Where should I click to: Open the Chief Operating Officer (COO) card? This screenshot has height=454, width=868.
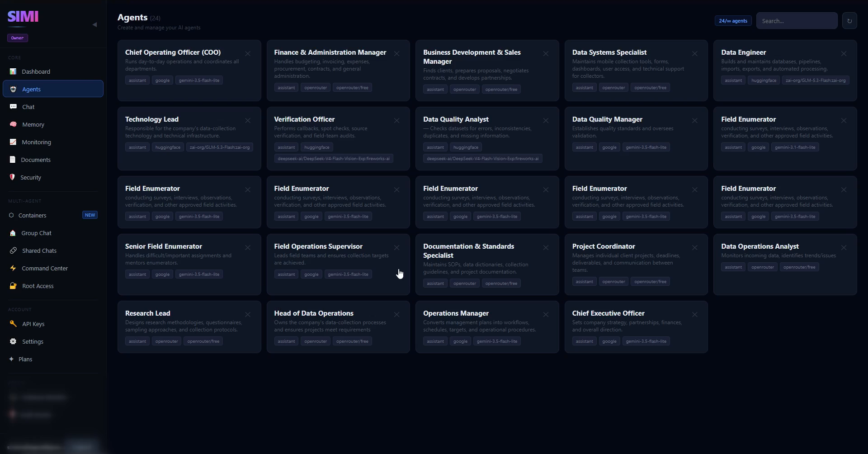(189, 71)
